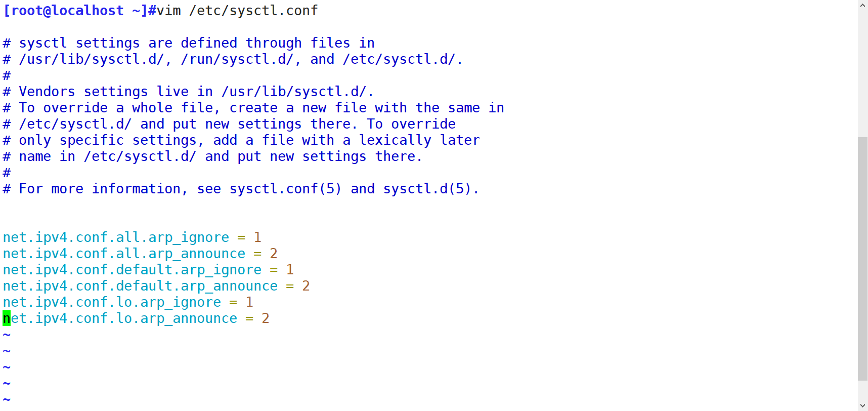Click the sysctl.d(5) reference in the comments
This screenshot has width=868, height=411.
[427, 189]
